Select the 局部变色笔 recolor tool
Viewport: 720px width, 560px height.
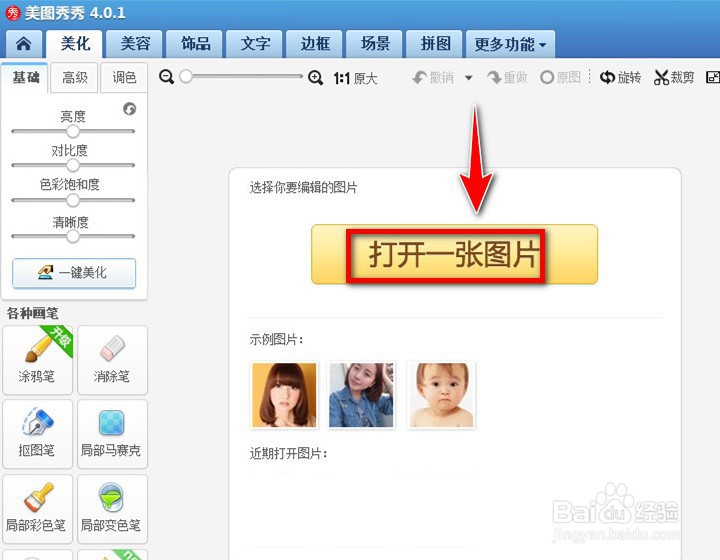pyautogui.click(x=112, y=509)
